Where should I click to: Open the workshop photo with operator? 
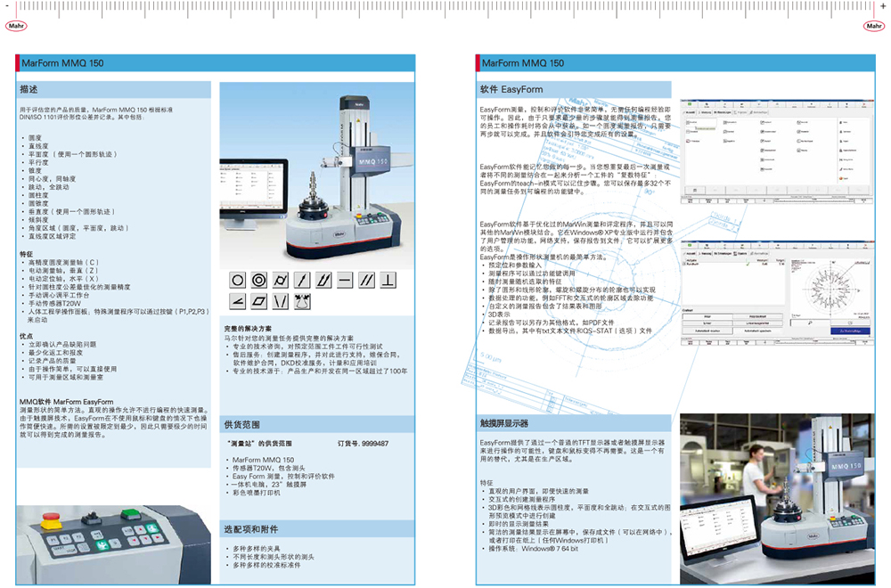777,499
